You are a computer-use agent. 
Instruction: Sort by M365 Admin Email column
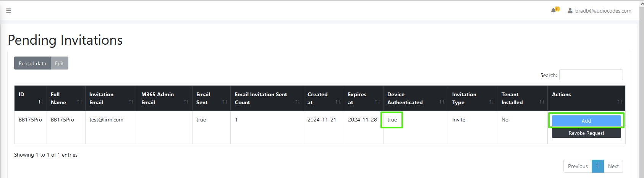(164, 98)
